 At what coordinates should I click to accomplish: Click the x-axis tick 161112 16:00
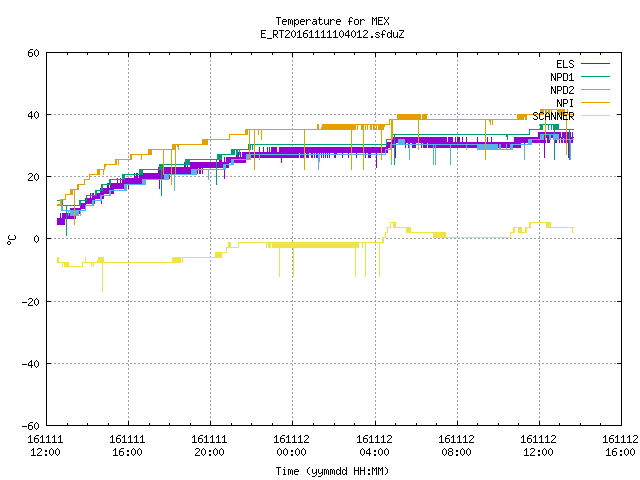click(x=620, y=446)
